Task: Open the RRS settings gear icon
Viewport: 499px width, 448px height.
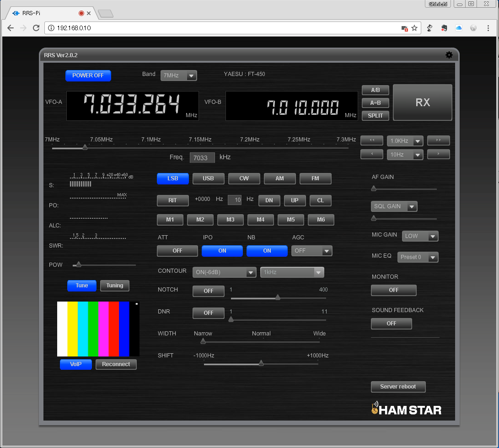Action: [x=449, y=55]
